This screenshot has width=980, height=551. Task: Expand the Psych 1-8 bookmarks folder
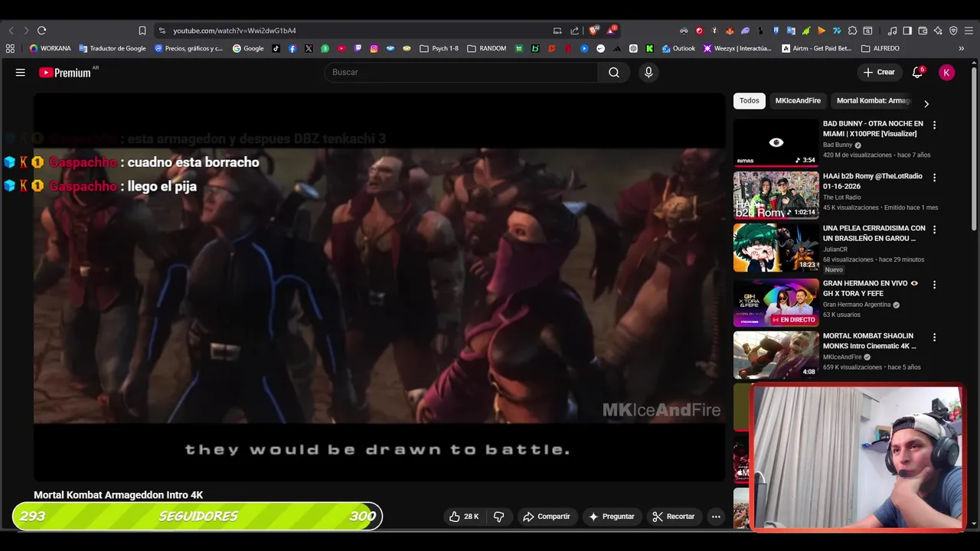pos(439,48)
